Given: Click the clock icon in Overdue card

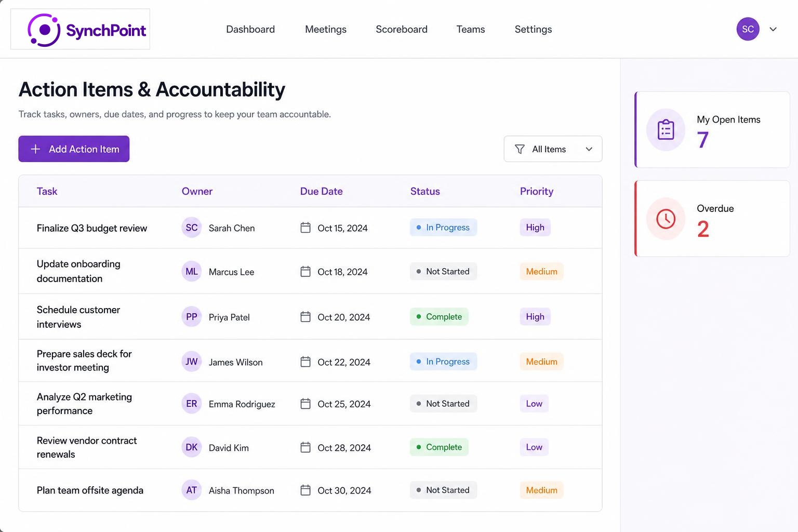Looking at the screenshot, I should [666, 219].
